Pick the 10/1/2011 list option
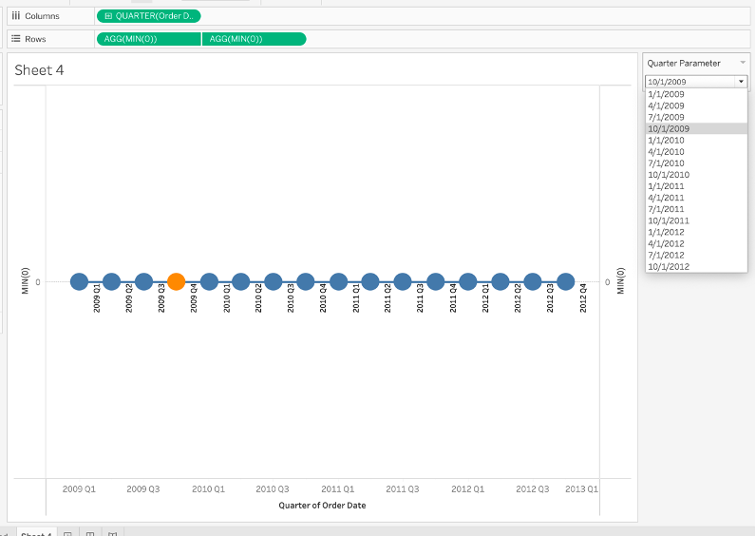 click(696, 221)
